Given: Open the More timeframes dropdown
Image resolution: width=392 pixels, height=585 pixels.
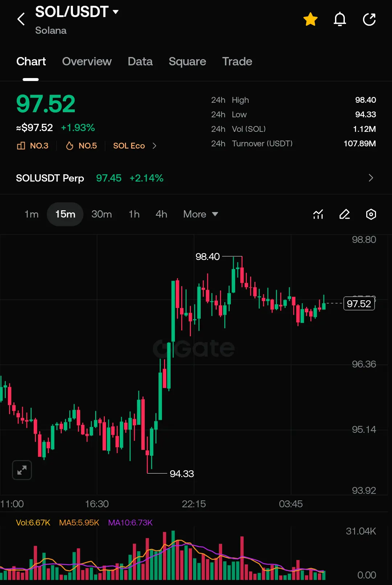Looking at the screenshot, I should click(x=201, y=214).
